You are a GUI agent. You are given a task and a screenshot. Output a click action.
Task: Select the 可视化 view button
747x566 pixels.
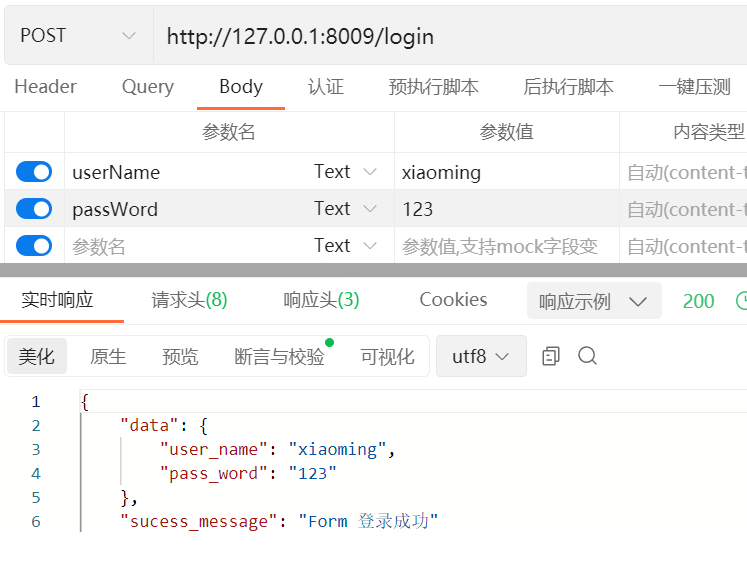[387, 357]
